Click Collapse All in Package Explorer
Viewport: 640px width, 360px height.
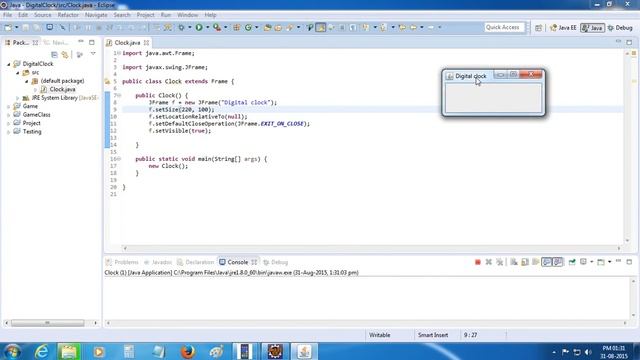coord(54,55)
